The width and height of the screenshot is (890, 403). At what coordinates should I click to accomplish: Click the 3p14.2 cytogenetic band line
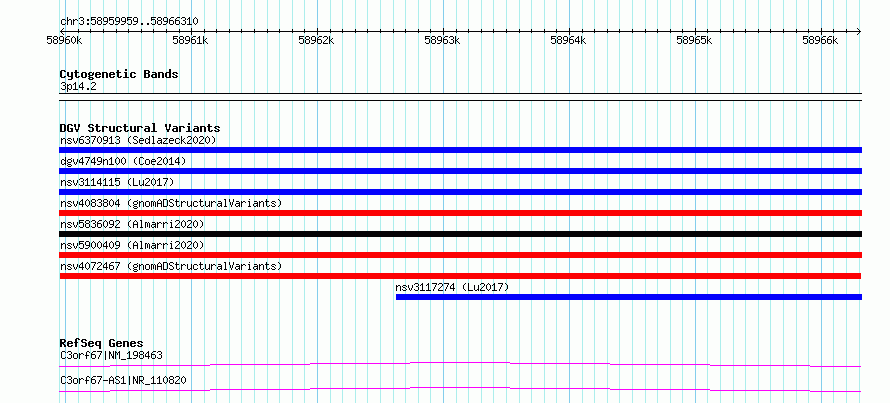point(460,97)
